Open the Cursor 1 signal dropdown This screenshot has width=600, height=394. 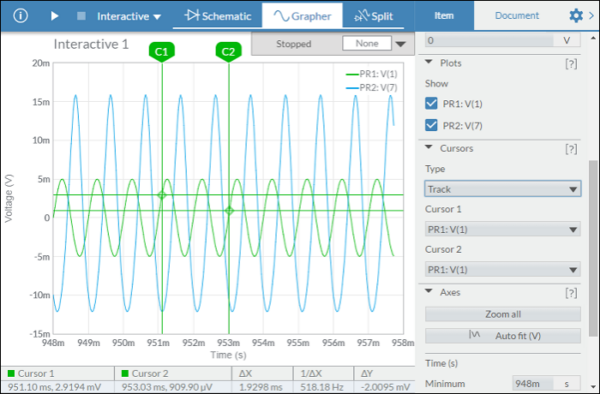pyautogui.click(x=502, y=230)
